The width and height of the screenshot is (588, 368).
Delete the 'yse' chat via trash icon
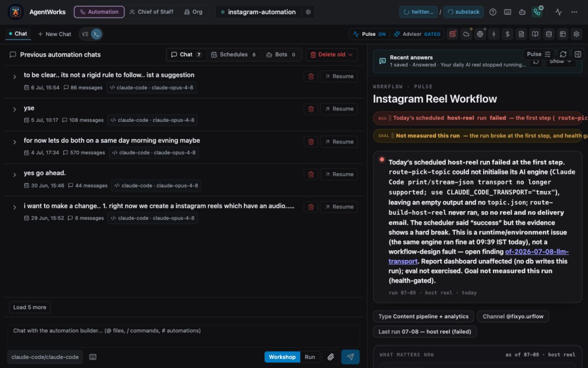click(311, 109)
